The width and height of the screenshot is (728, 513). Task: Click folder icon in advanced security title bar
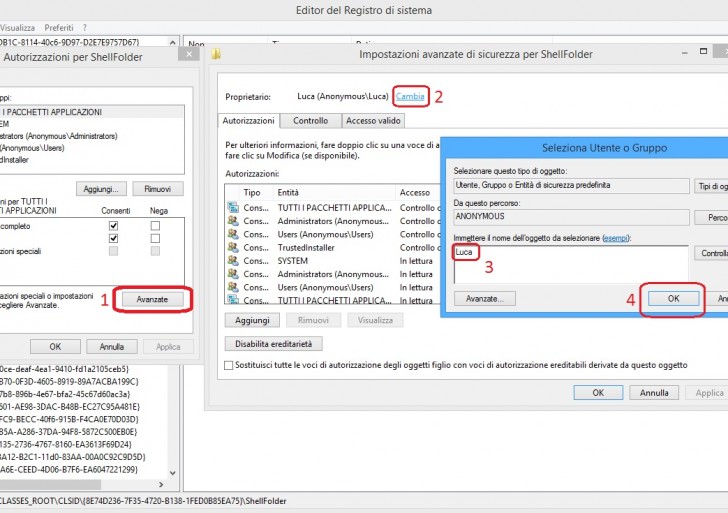coord(216,54)
